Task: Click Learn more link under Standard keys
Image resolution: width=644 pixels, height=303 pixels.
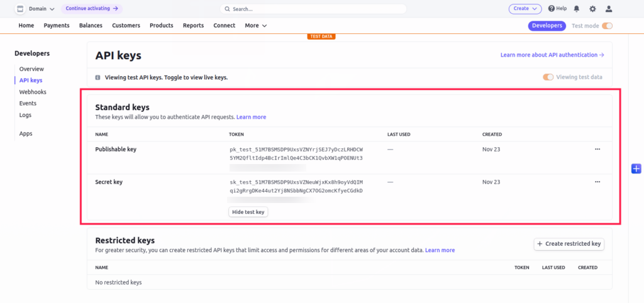Action: [252, 117]
